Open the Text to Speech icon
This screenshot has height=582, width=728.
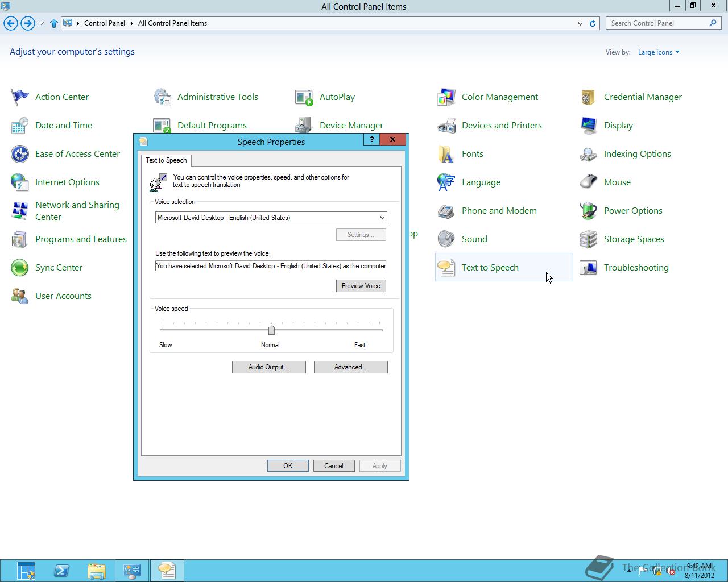pos(446,268)
